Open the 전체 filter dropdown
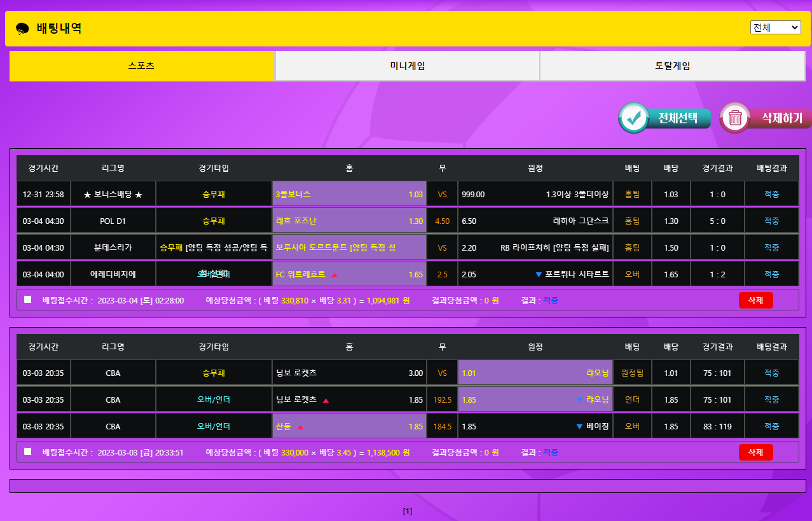This screenshot has width=812, height=521. 775,27
